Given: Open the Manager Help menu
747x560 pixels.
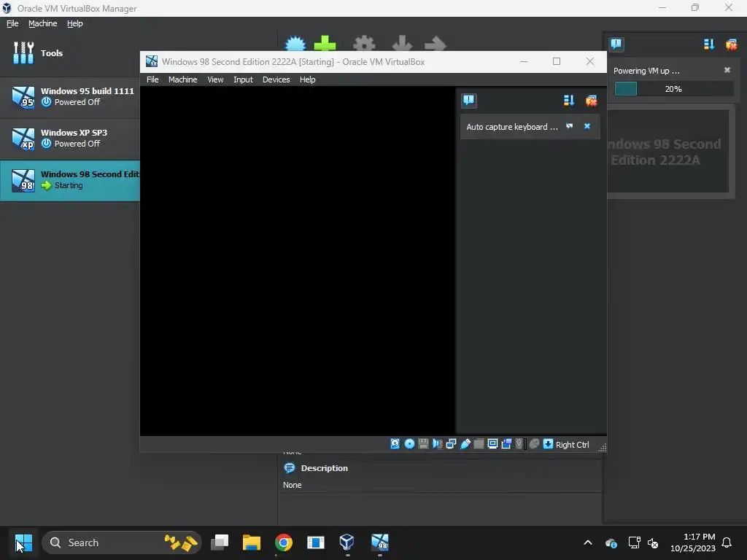Looking at the screenshot, I should click(75, 23).
